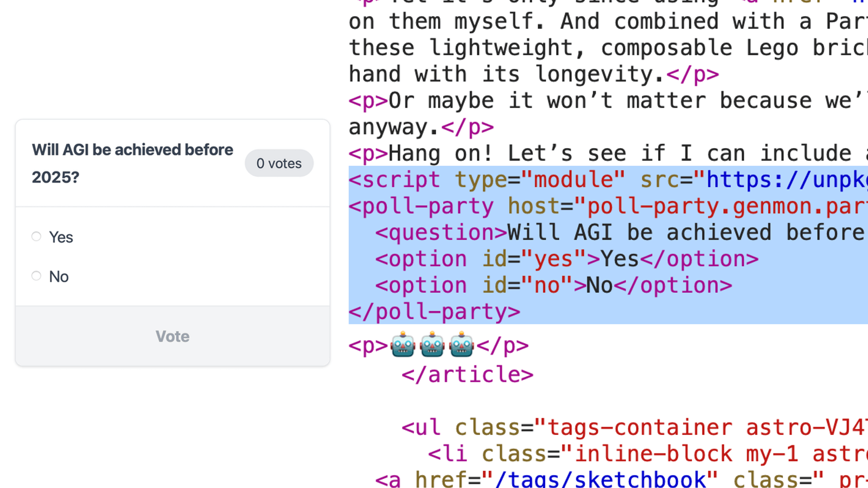Click the 'anyway.' closing paragraph line
This screenshot has width=868, height=488.
(421, 127)
